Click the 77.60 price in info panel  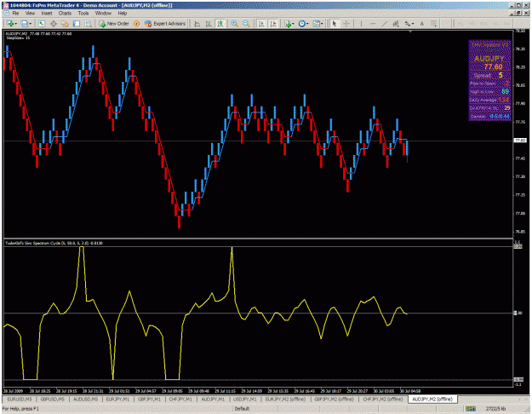pos(493,66)
